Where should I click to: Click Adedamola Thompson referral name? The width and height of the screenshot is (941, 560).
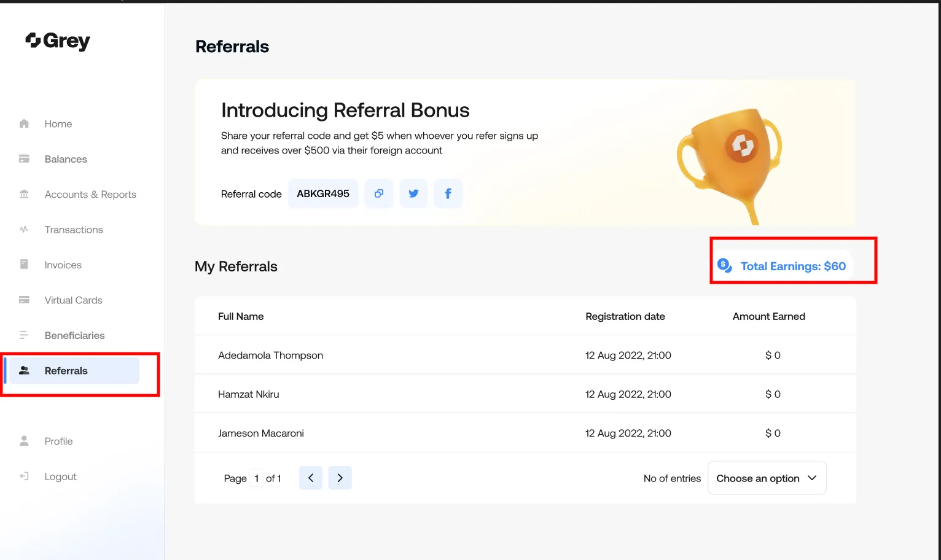point(271,356)
